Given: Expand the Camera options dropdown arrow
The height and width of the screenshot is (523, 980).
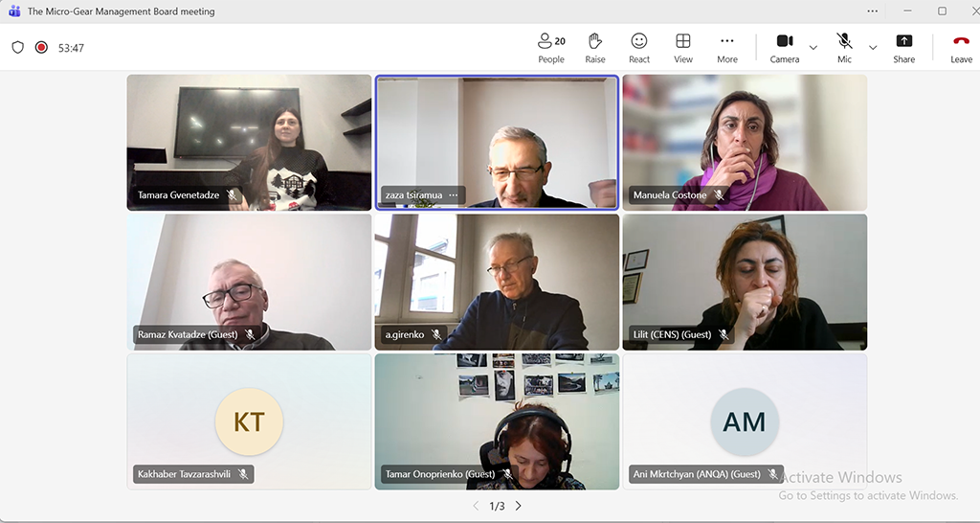Looking at the screenshot, I should 813,47.
